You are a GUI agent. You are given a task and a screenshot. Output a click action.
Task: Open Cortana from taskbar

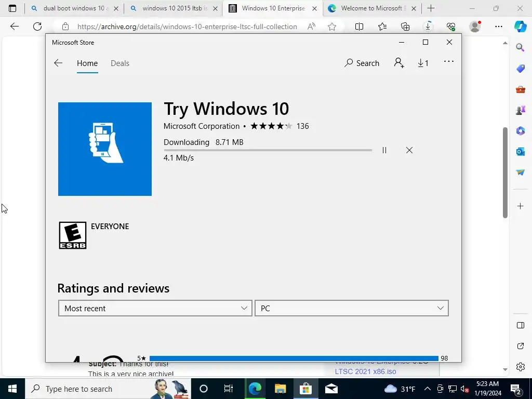203,389
